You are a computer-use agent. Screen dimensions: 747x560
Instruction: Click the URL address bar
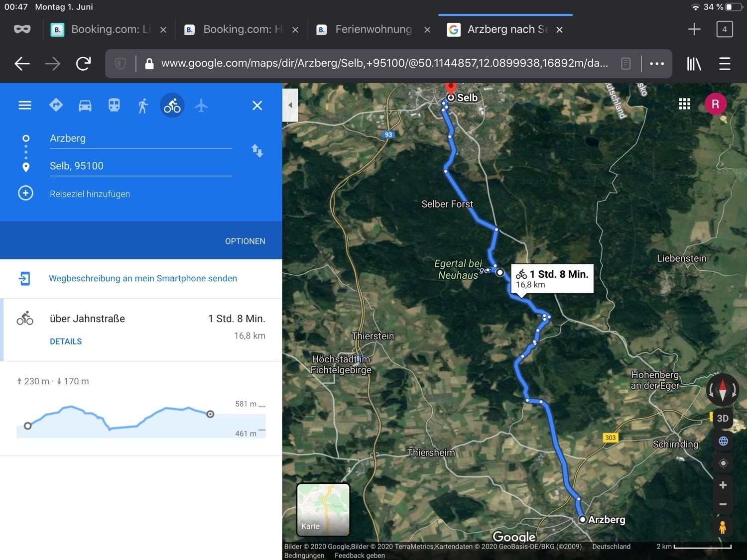384,64
